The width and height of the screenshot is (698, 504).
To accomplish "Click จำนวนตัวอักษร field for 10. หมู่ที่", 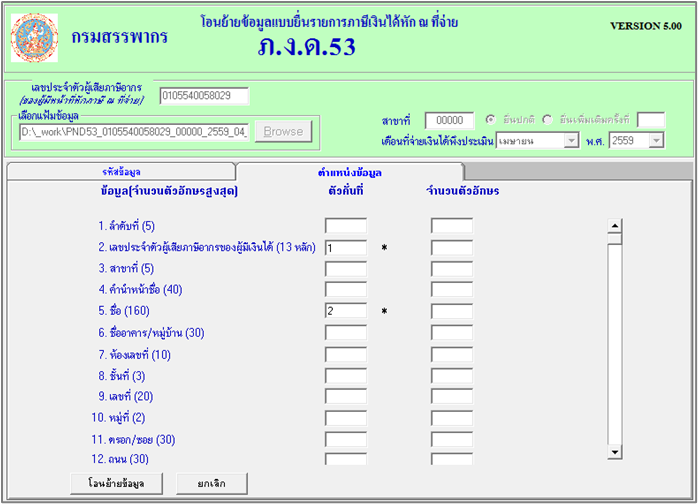I will 452,418.
